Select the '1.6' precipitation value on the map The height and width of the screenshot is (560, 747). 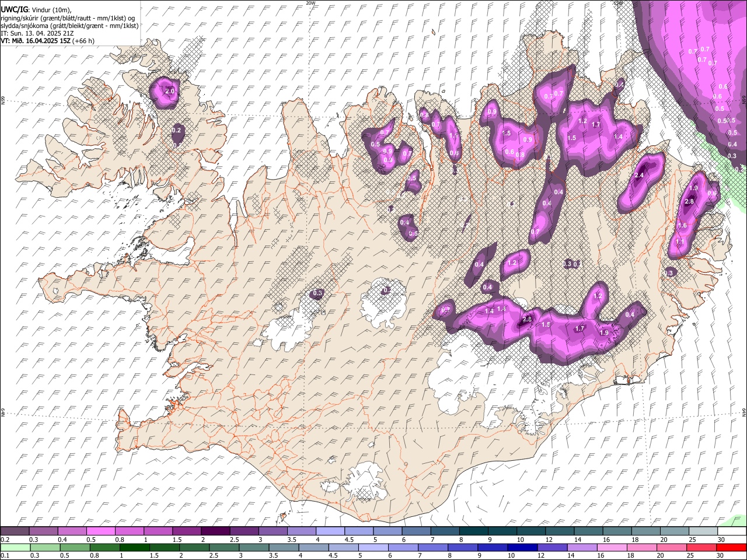coord(682,226)
